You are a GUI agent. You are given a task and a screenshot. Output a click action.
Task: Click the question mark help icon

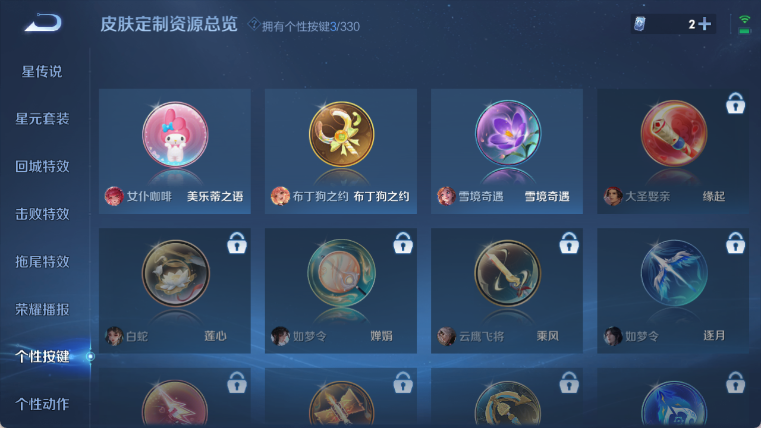[x=253, y=23]
